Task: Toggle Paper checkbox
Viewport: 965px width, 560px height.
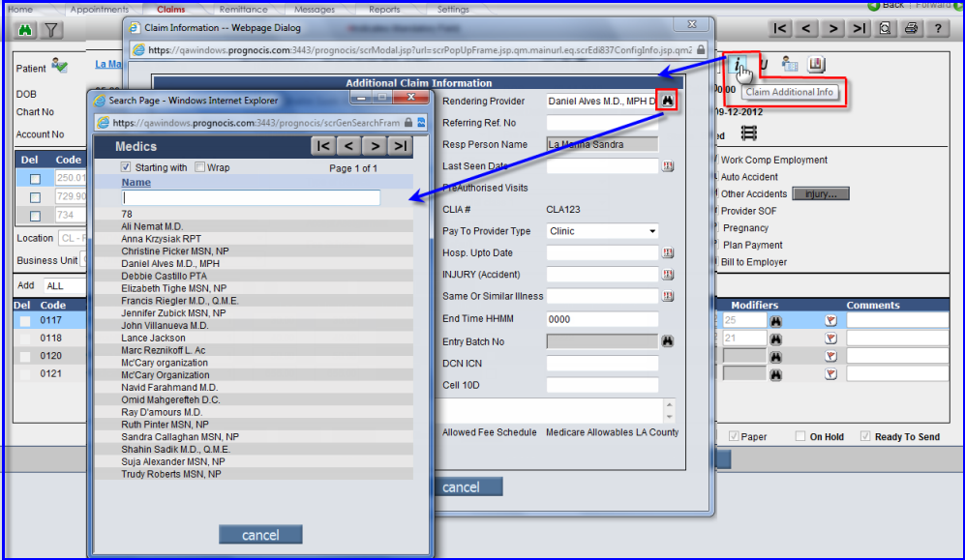Action: point(734,436)
